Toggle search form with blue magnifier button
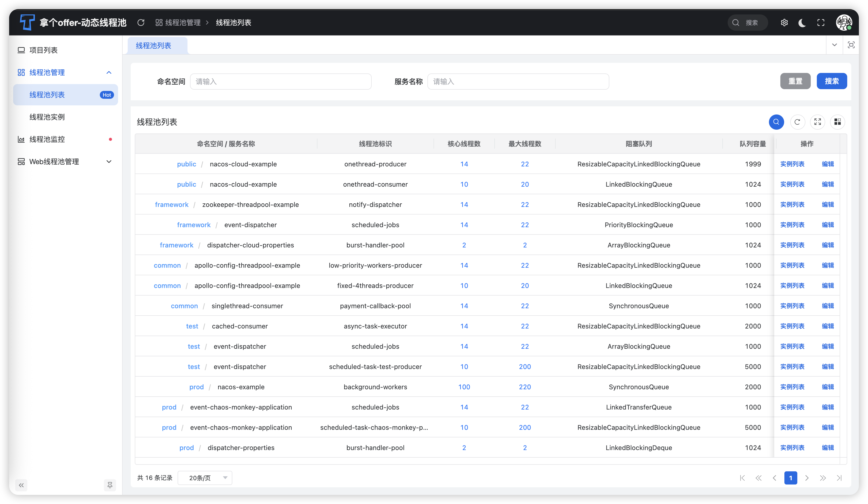Viewport: 868px width, 504px height. pyautogui.click(x=776, y=122)
